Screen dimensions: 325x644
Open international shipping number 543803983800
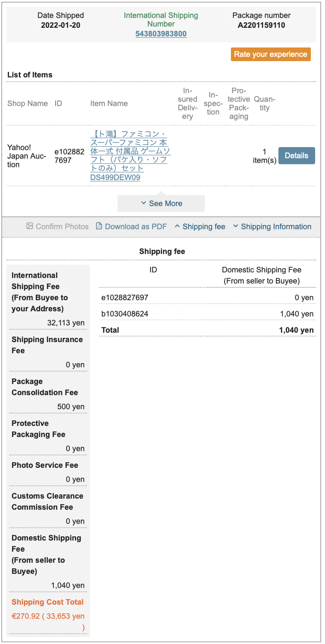[x=161, y=33]
